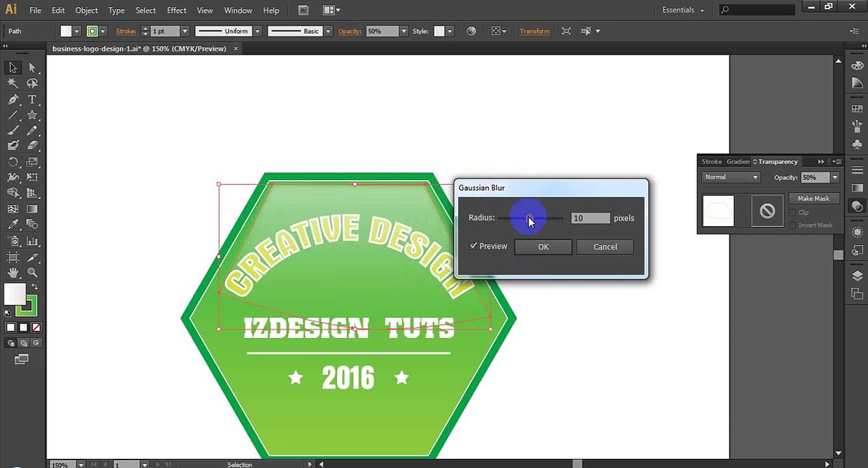Screen dimensions: 868x468
Task: Open the Essentials workspace switcher
Action: (x=683, y=10)
